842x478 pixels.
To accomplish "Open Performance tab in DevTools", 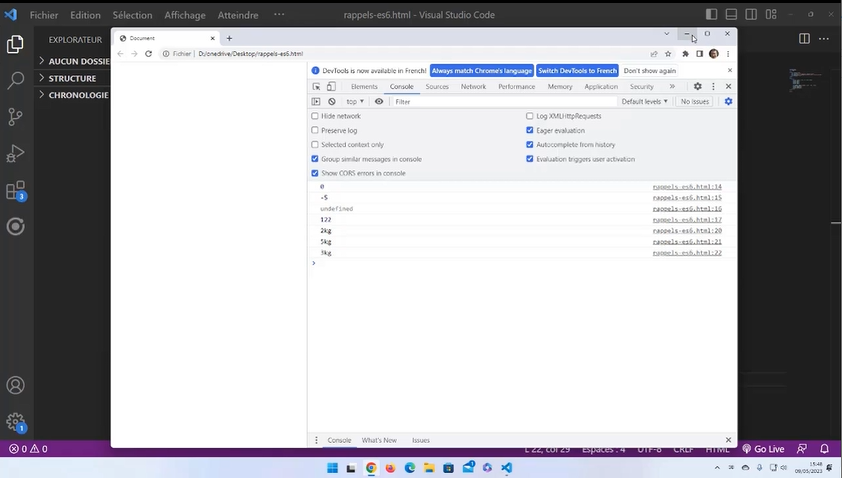I will pyautogui.click(x=517, y=86).
